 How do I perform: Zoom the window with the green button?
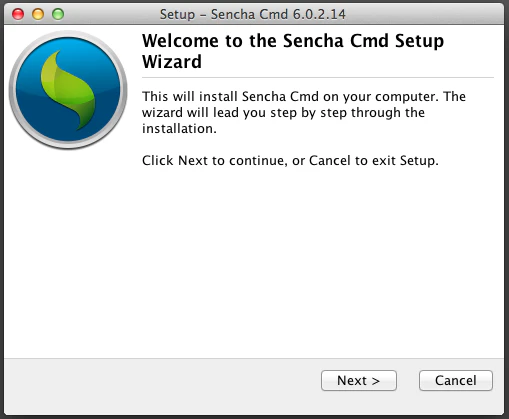point(58,14)
